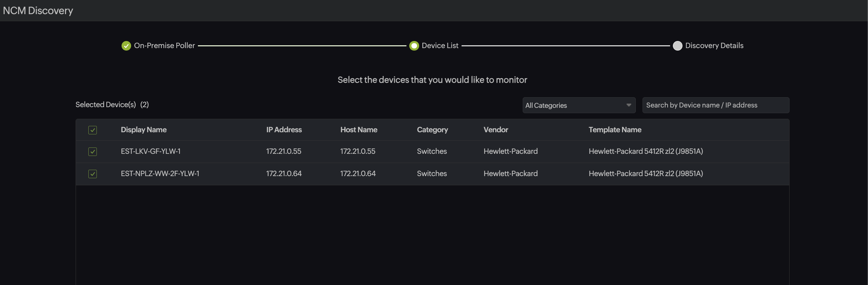This screenshot has width=868, height=285.
Task: Select the 172.21.0.64 IP address cell
Action: pyautogui.click(x=284, y=174)
